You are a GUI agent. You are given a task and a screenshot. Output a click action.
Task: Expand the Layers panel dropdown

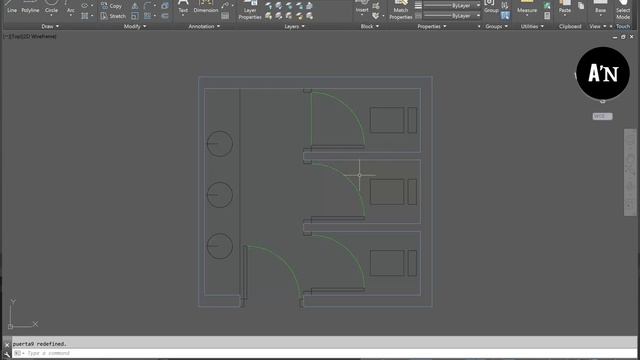[294, 27]
